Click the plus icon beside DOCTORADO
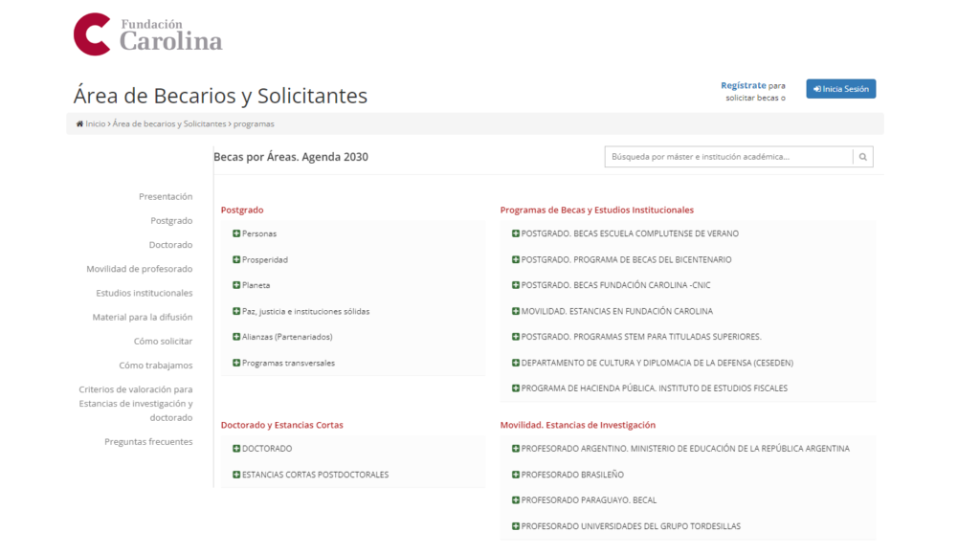The width and height of the screenshot is (980, 554). pos(236,449)
